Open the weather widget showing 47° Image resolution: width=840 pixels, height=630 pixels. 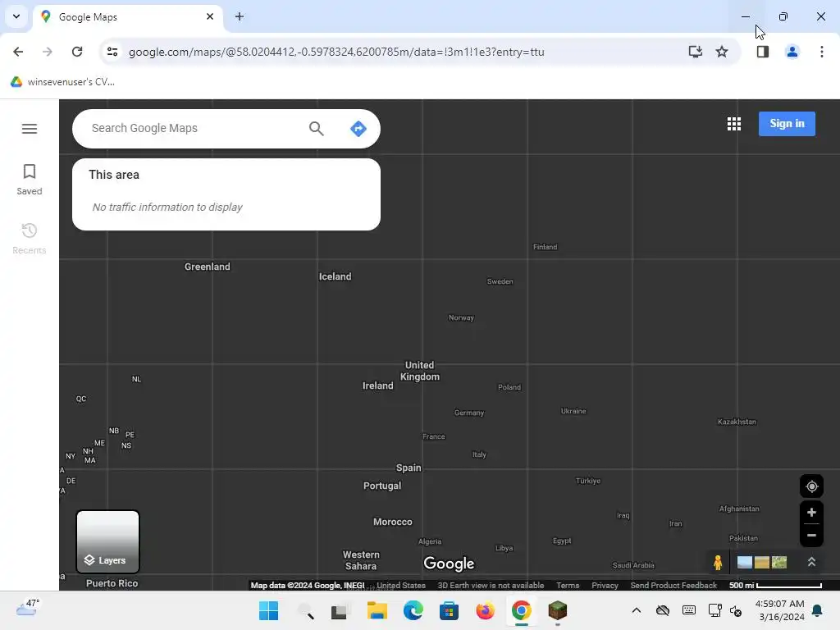[x=28, y=608]
